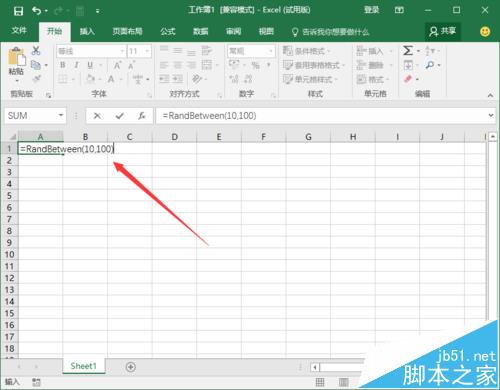Viewport: 500px width, 390px height.
Task: Switch to the 页面布局 tab
Action: click(127, 31)
